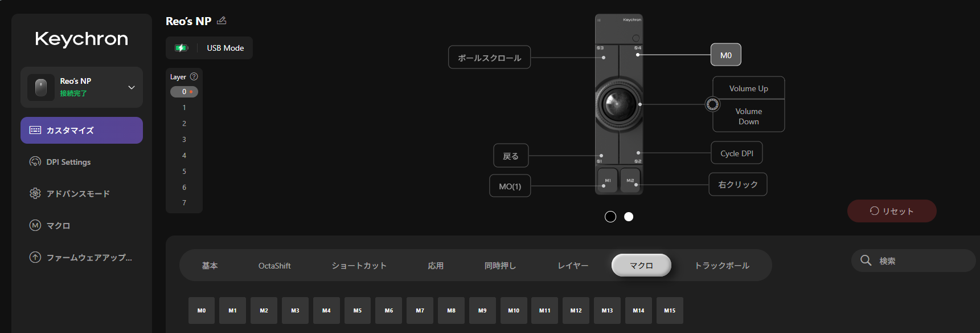Click the Keychron logo
The image size is (980, 333).
coord(81,39)
